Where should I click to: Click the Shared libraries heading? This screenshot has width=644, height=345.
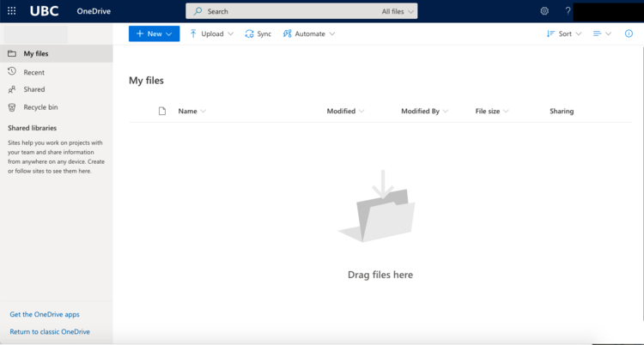click(32, 128)
